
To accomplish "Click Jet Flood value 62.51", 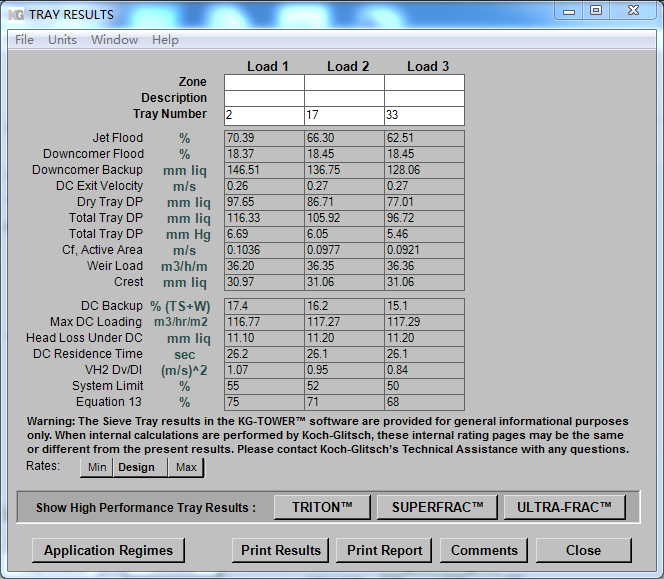I will pos(424,138).
